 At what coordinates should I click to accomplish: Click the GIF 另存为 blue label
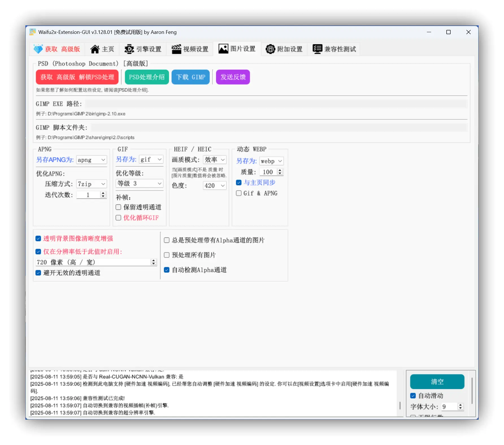pyautogui.click(x=126, y=159)
